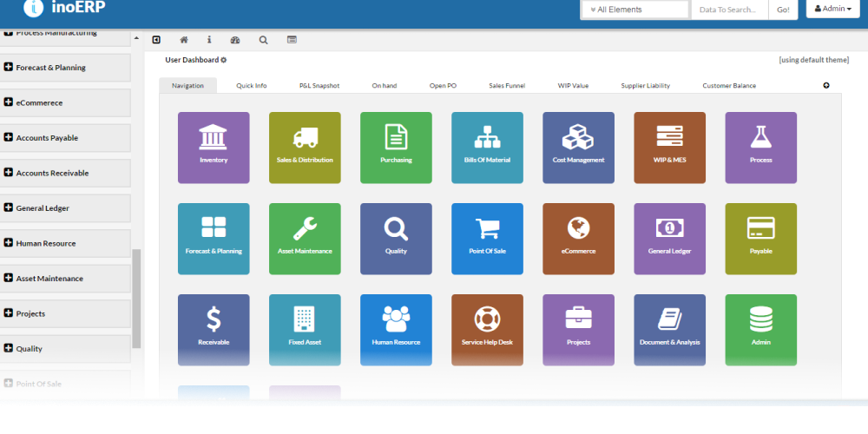This screenshot has height=434, width=868.
Task: Expand Accounts Receivable in sidebar
Action: (65, 174)
